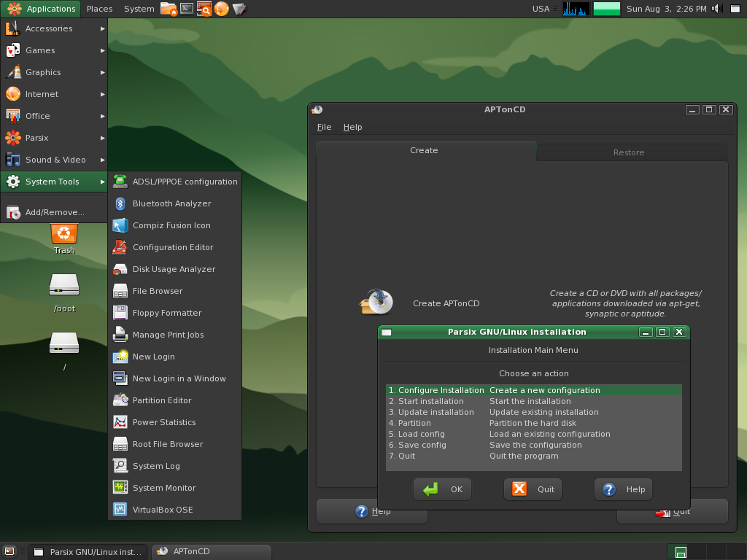Viewport: 747px width, 560px height.
Task: Click Quit in the Parsix installation dialog
Action: tap(533, 489)
